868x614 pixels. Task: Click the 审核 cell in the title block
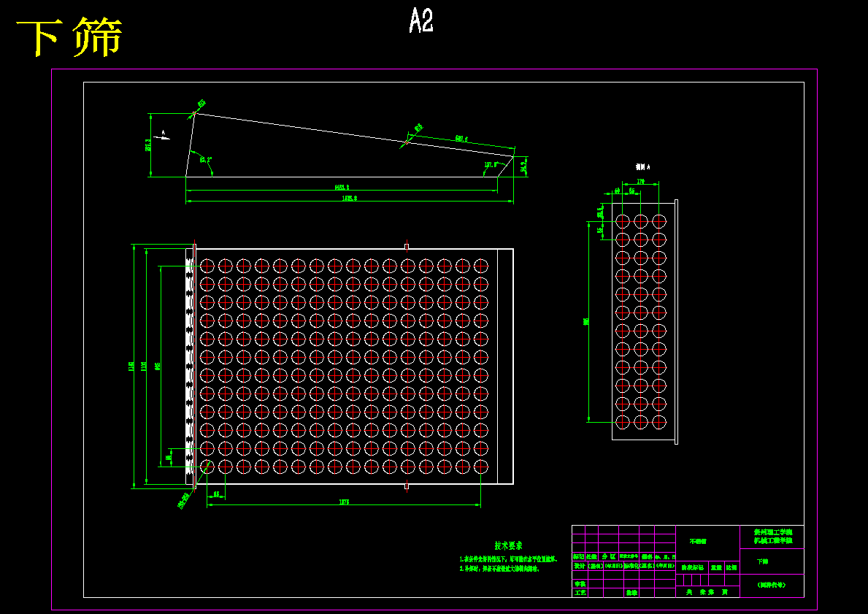579,583
